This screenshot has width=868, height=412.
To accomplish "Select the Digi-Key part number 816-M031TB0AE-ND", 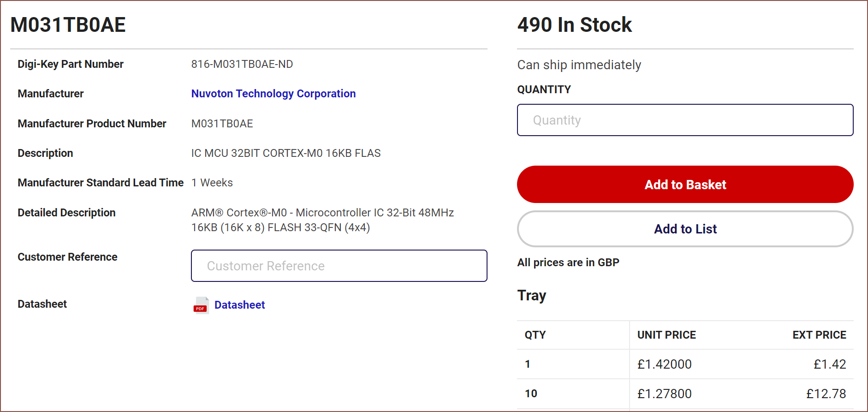I will pyautogui.click(x=242, y=64).
